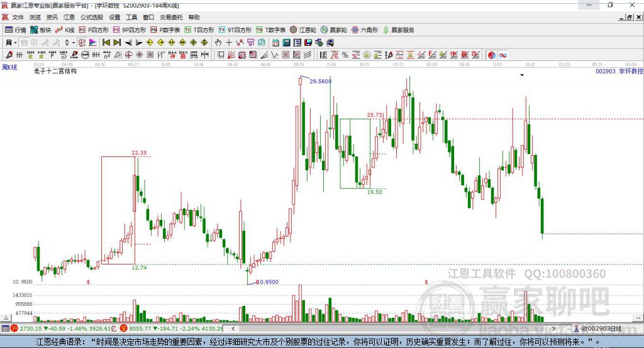Expand the small black triangle on chart

point(522,75)
